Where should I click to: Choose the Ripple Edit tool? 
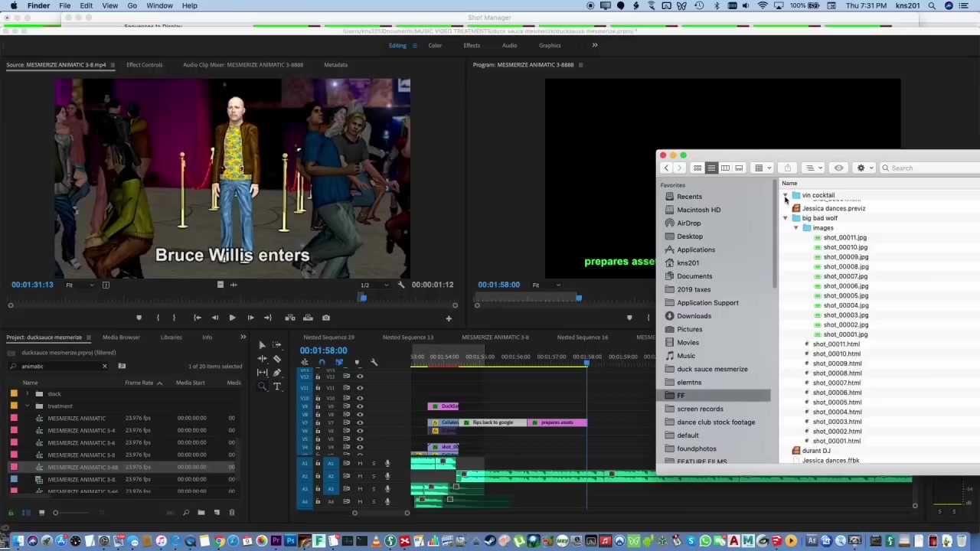(262, 358)
